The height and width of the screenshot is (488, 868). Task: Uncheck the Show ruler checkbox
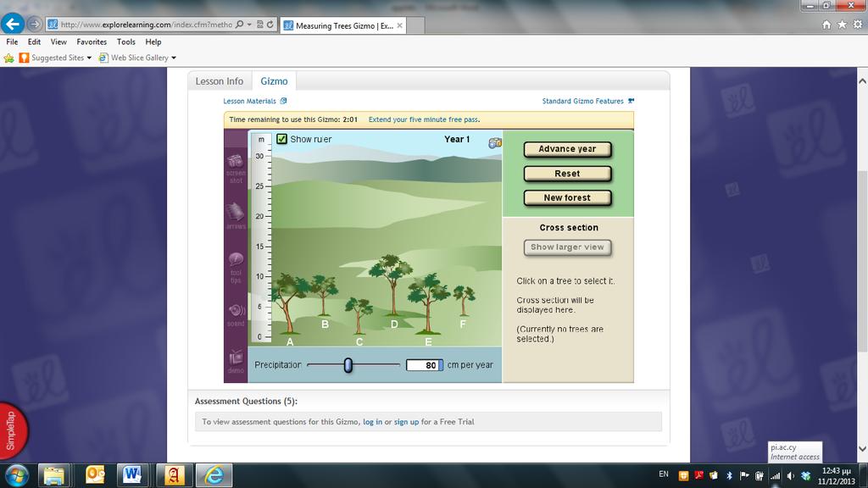[281, 139]
